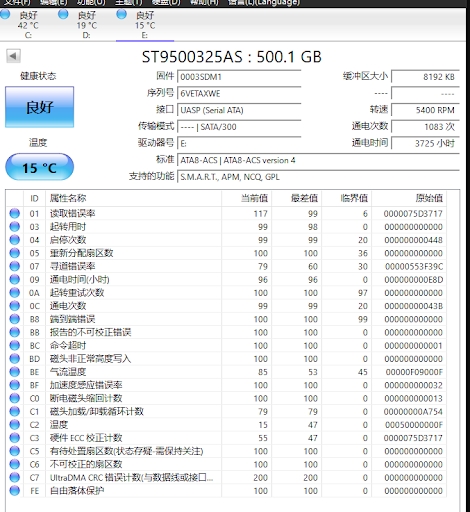Click the status icon for attribute BE 气流温度
This screenshot has width=470, height=512.
click(15, 372)
